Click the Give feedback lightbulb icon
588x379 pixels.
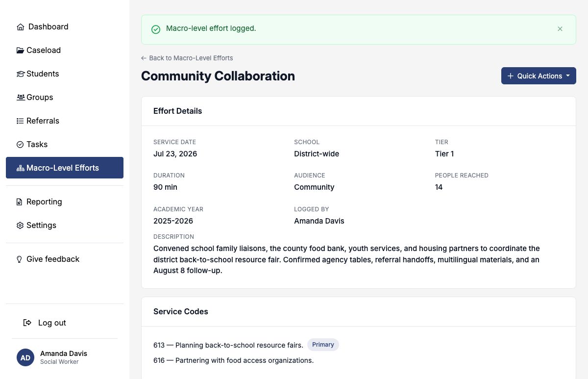click(x=20, y=259)
